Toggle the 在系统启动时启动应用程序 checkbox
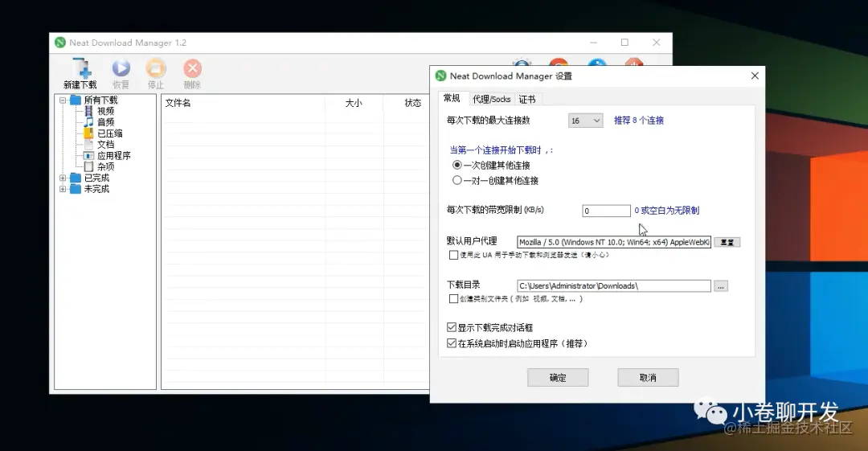The height and width of the screenshot is (451, 868). coord(452,343)
